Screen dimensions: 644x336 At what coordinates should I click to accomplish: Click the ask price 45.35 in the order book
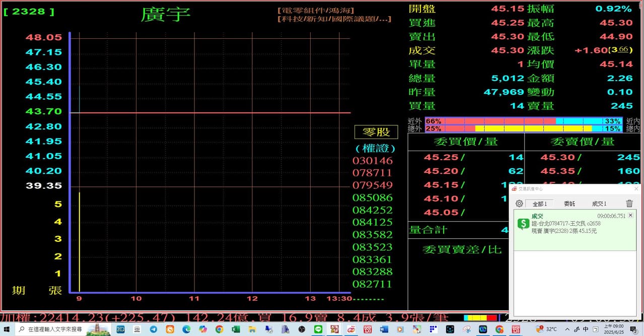coord(558,171)
